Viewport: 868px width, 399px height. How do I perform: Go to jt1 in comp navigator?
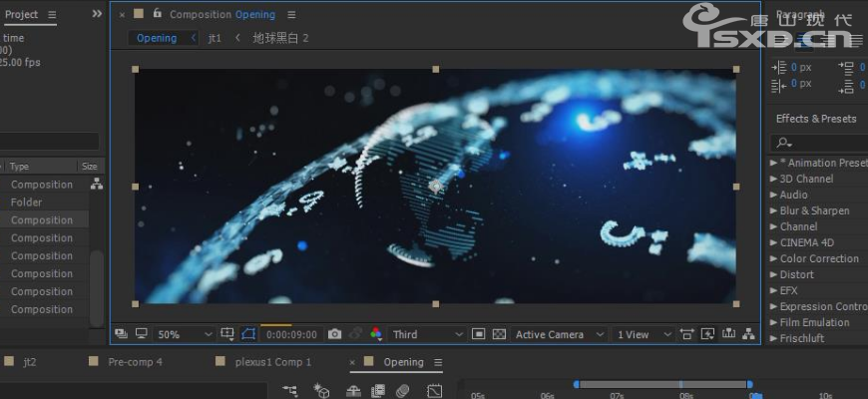pos(215,38)
